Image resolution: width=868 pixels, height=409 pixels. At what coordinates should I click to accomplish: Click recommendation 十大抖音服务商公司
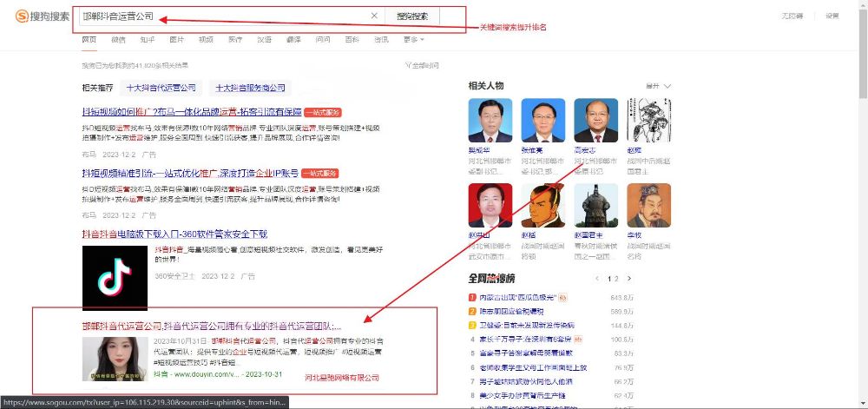pyautogui.click(x=250, y=88)
